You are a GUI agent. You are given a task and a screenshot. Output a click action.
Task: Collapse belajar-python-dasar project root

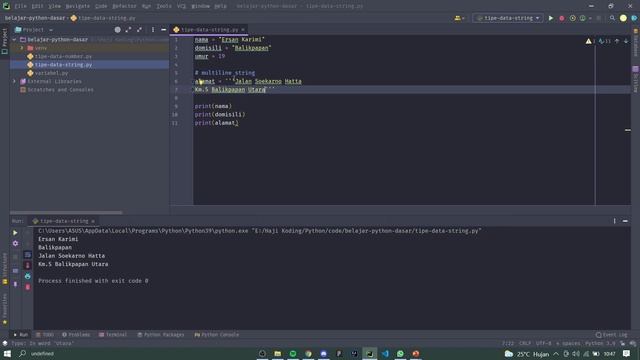pos(15,40)
